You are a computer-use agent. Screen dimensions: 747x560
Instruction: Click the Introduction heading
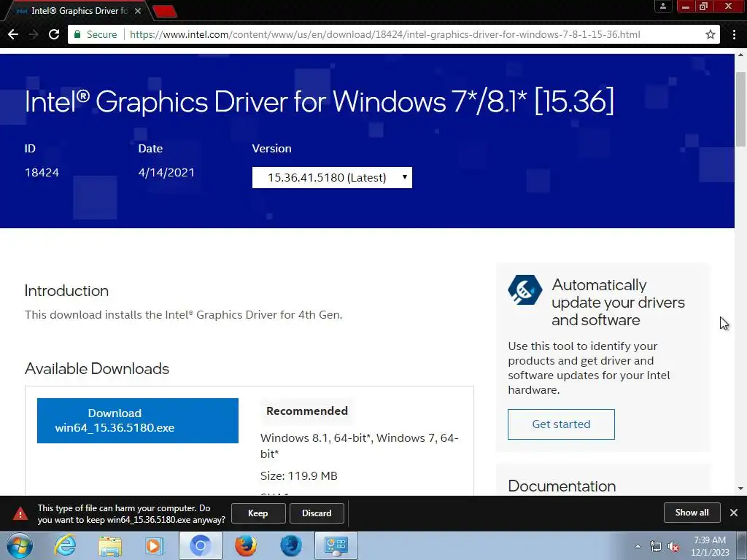click(x=66, y=290)
